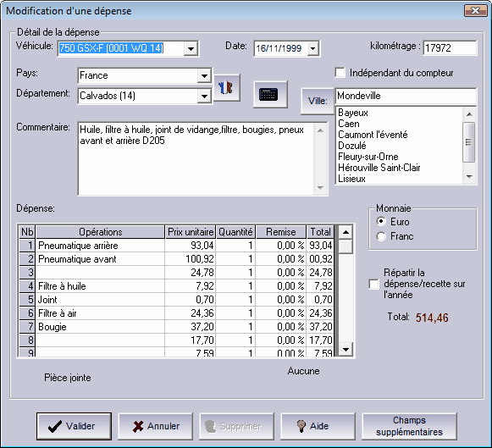This screenshot has height=448, width=492.
Task: Select the Euro currency option
Action: 381,222
